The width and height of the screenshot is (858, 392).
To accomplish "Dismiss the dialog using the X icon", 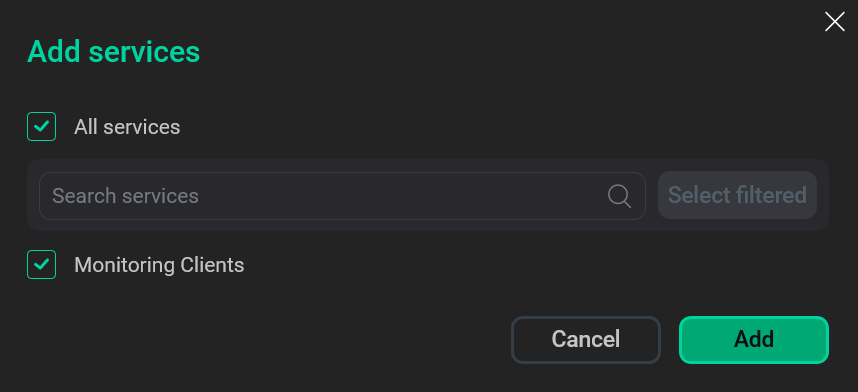I will click(834, 22).
